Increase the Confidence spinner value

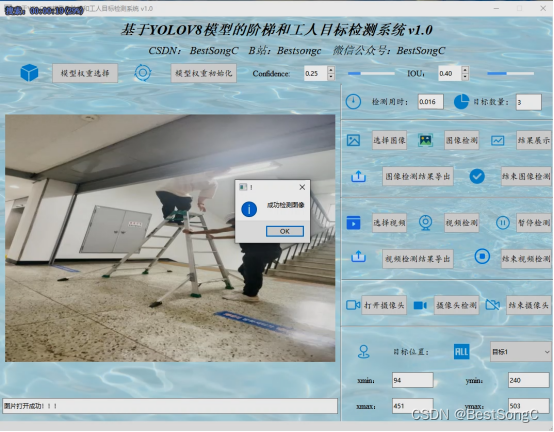pyautogui.click(x=331, y=70)
